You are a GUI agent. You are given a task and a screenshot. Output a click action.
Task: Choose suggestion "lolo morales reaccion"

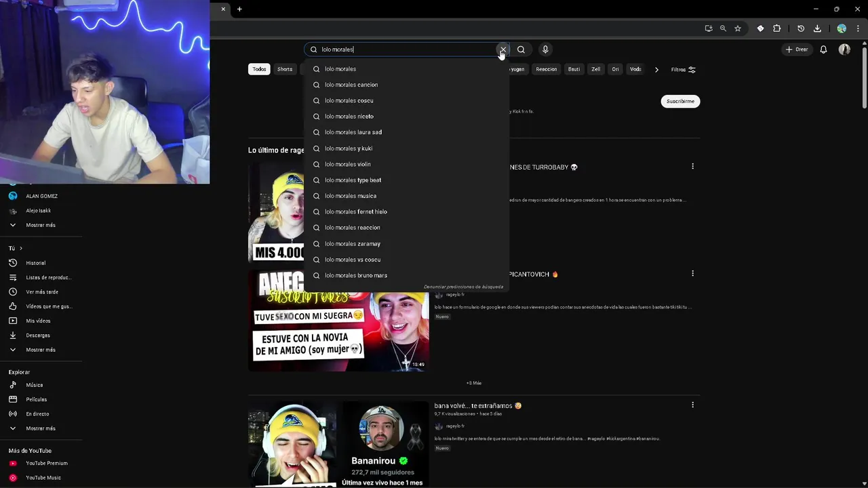(406, 228)
